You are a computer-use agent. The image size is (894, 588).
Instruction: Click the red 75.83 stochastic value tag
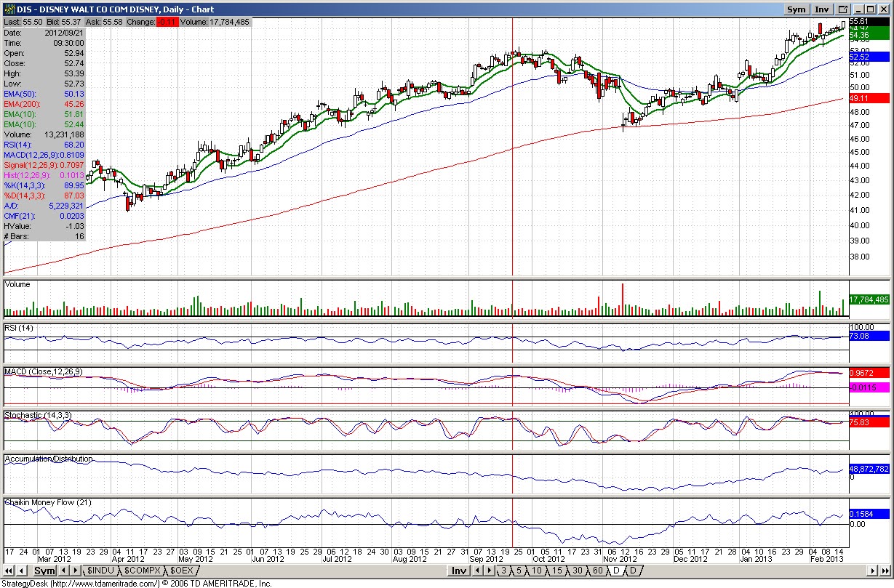pos(870,422)
